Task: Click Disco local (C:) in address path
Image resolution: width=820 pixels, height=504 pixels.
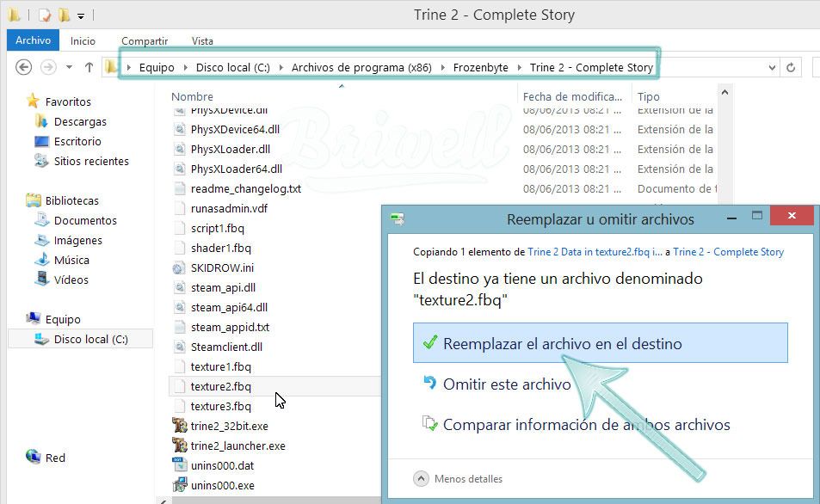Action: [x=232, y=67]
